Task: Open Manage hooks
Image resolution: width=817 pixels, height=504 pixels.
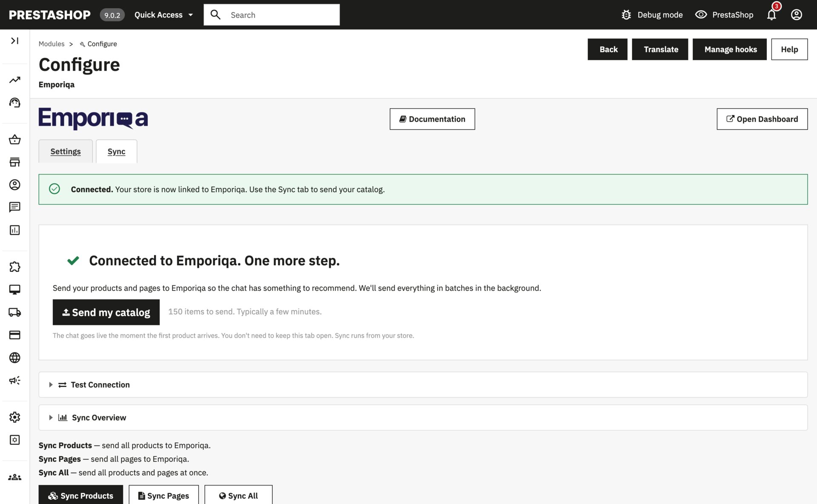Action: point(730,49)
